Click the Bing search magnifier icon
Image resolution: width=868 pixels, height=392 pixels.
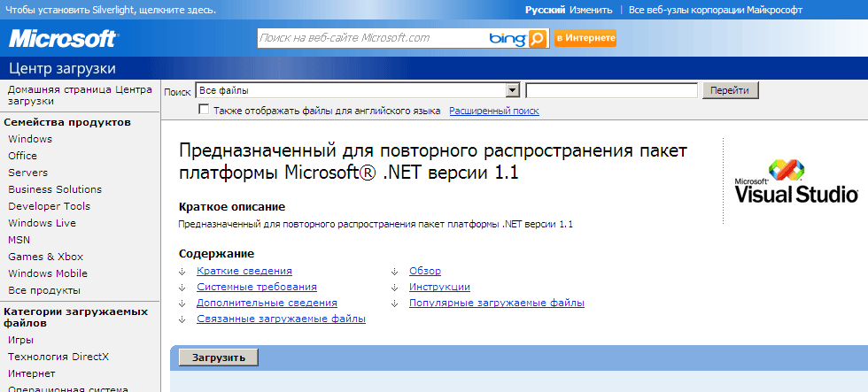(537, 38)
